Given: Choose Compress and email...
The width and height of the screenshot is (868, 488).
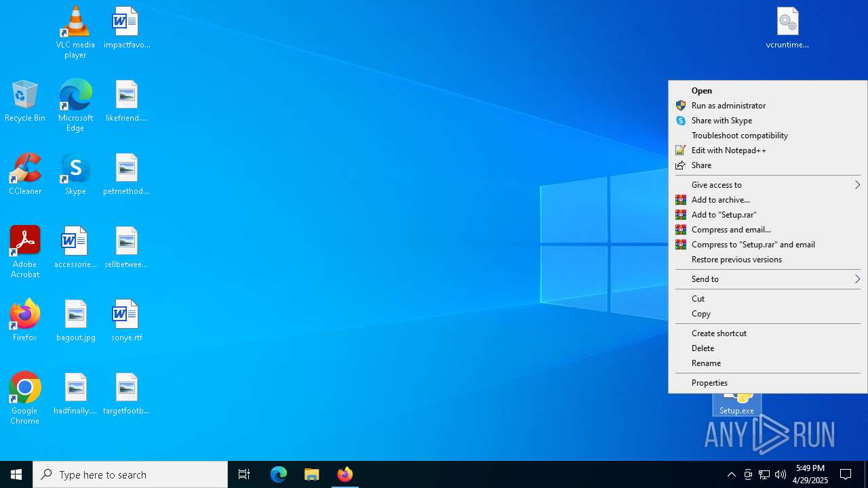Looking at the screenshot, I should coord(768,230).
